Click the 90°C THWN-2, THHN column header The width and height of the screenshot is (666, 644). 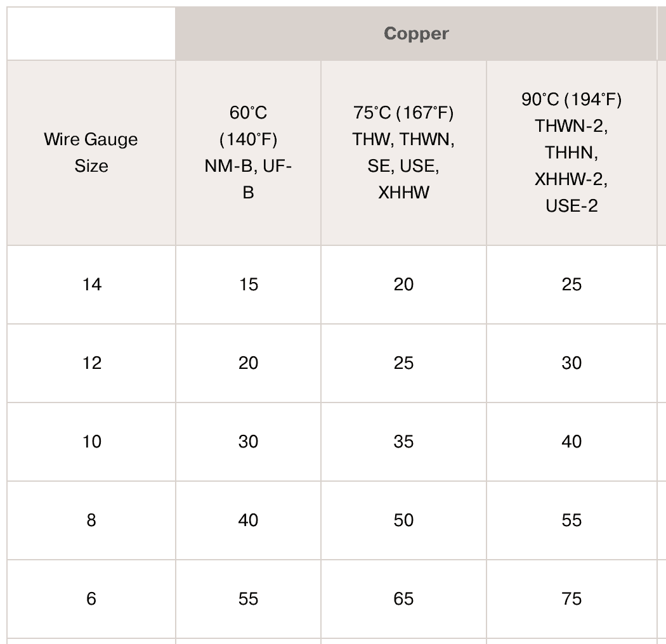571,153
